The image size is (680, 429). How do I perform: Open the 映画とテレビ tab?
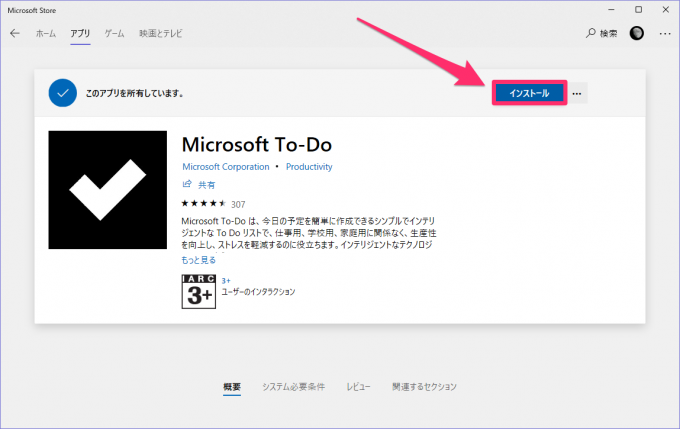161,33
